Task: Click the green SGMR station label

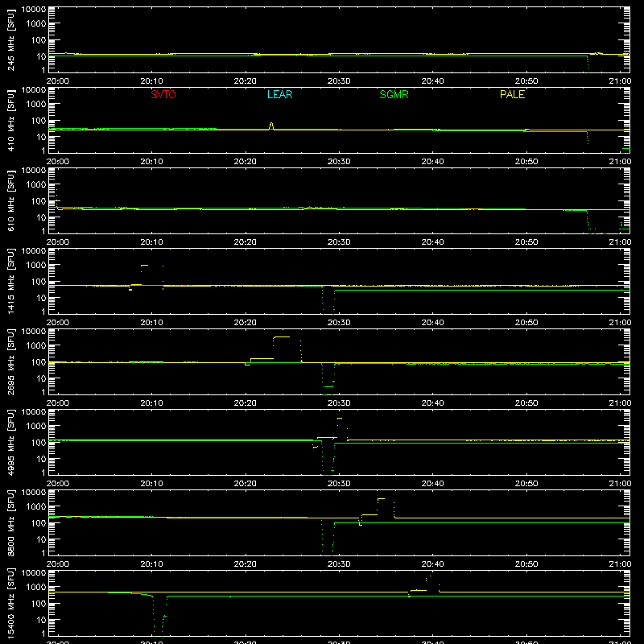Action: [x=394, y=94]
